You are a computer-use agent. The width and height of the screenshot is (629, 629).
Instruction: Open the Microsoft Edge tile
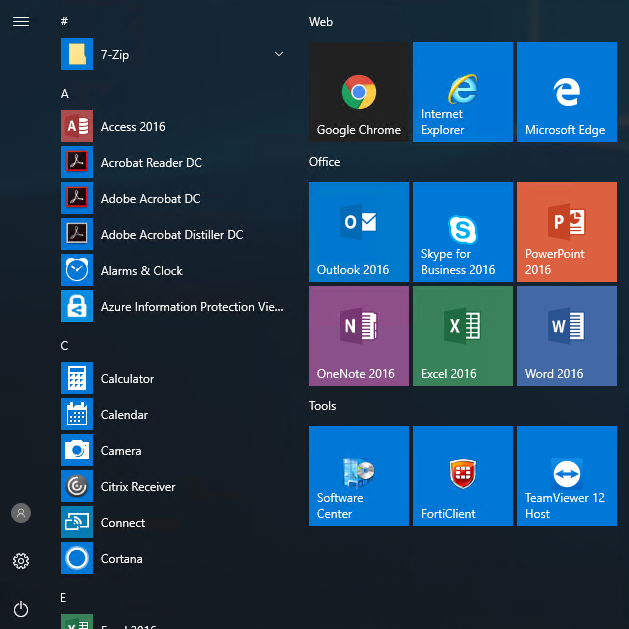(x=566, y=92)
